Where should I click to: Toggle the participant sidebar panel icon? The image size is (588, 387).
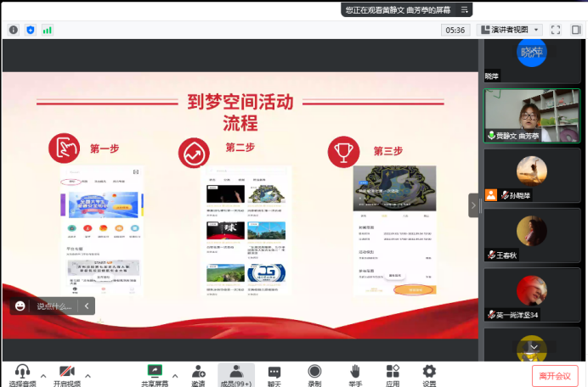575,30
